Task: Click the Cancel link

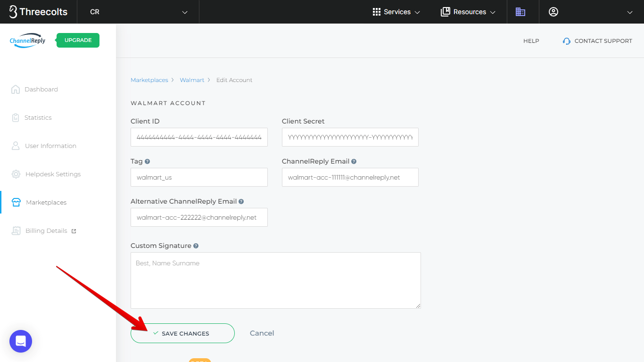Action: click(x=262, y=333)
